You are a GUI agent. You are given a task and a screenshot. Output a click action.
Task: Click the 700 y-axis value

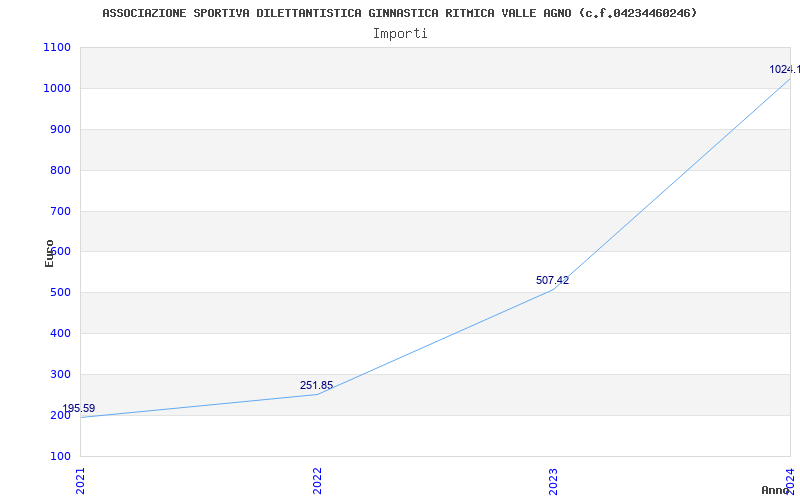[x=60, y=211]
